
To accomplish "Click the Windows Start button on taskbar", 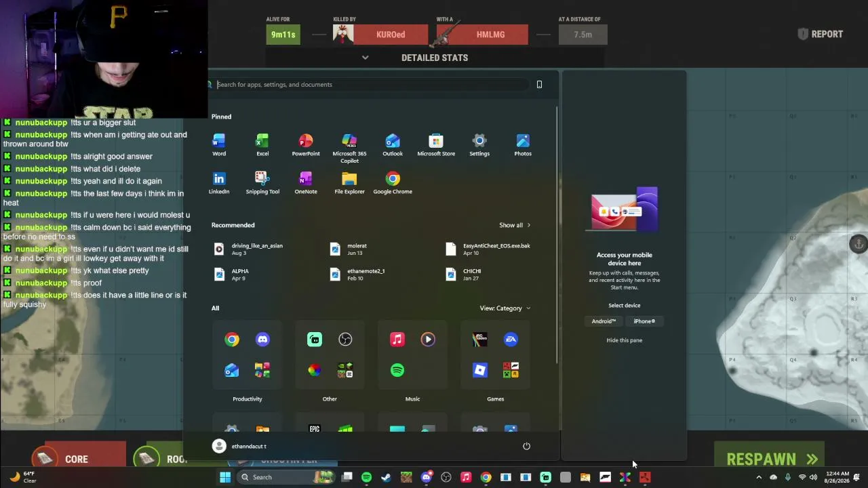I will 225,477.
